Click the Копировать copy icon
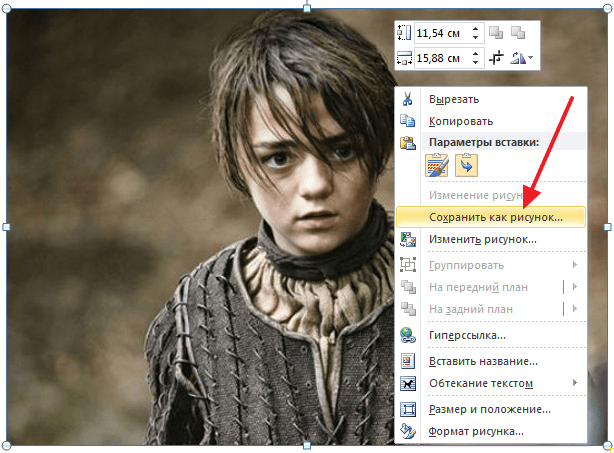The height and width of the screenshot is (453, 614). tap(408, 121)
